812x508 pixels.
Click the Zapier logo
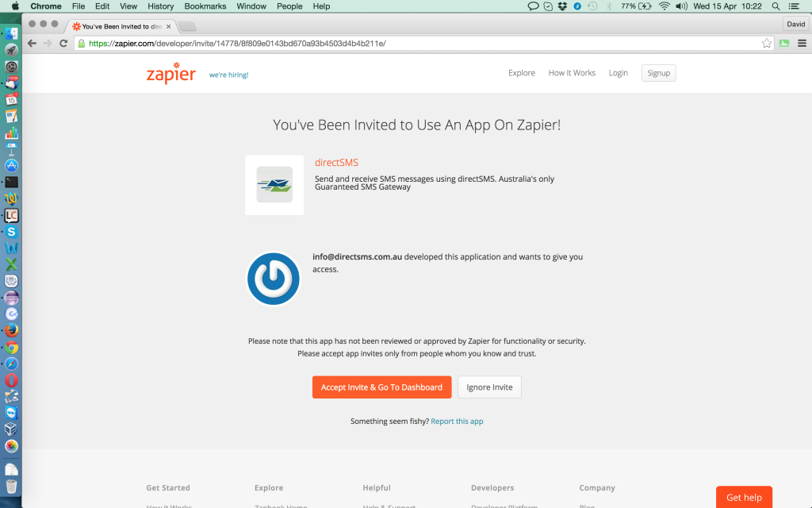[171, 74]
